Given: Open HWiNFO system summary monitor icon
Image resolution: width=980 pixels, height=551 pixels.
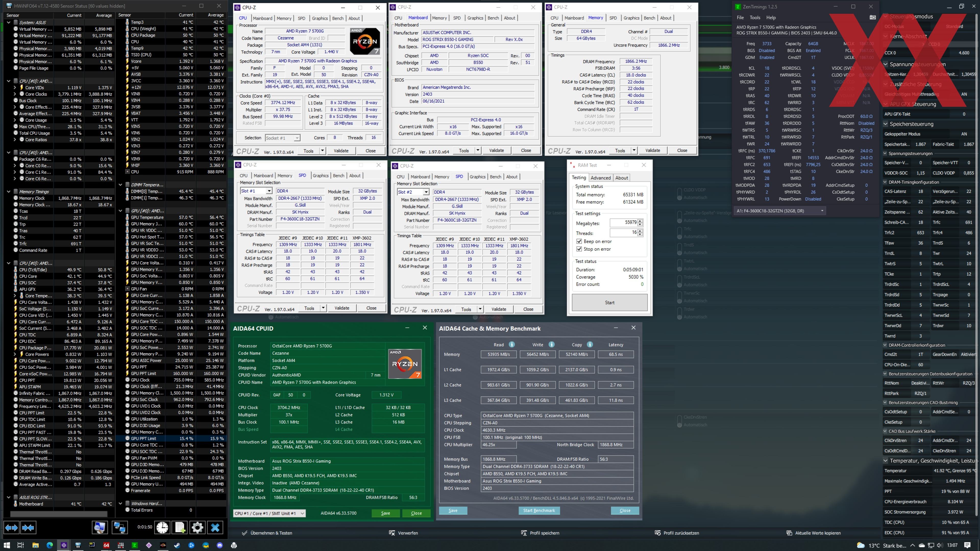Looking at the screenshot, I should pyautogui.click(x=100, y=528).
